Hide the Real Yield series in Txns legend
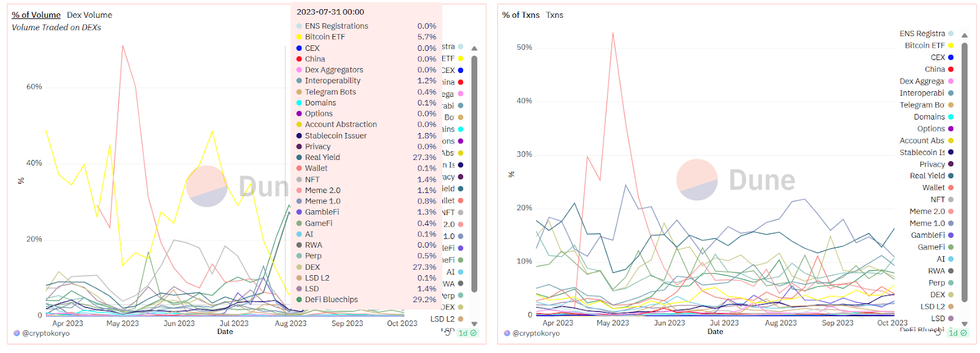980x353 pixels. click(932, 176)
